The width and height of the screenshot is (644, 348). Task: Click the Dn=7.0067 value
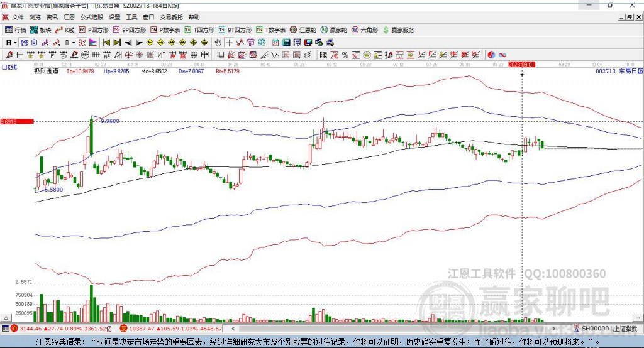(x=191, y=72)
